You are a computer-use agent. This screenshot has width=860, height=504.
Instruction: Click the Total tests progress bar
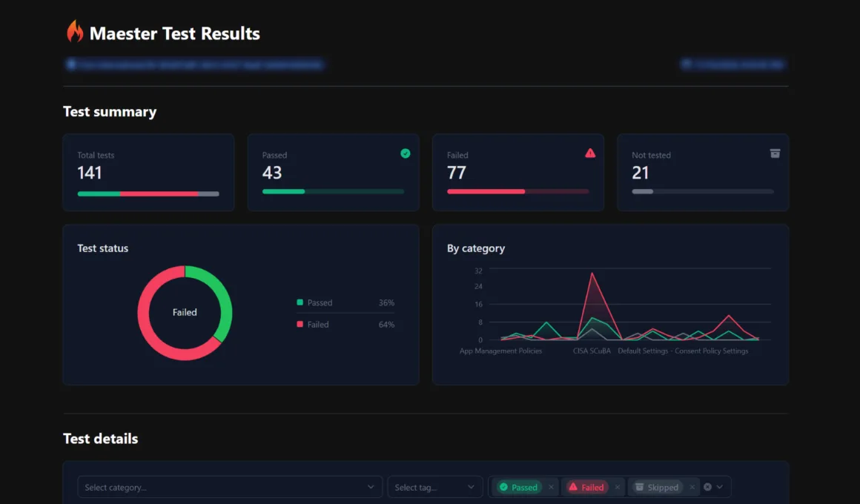click(148, 193)
